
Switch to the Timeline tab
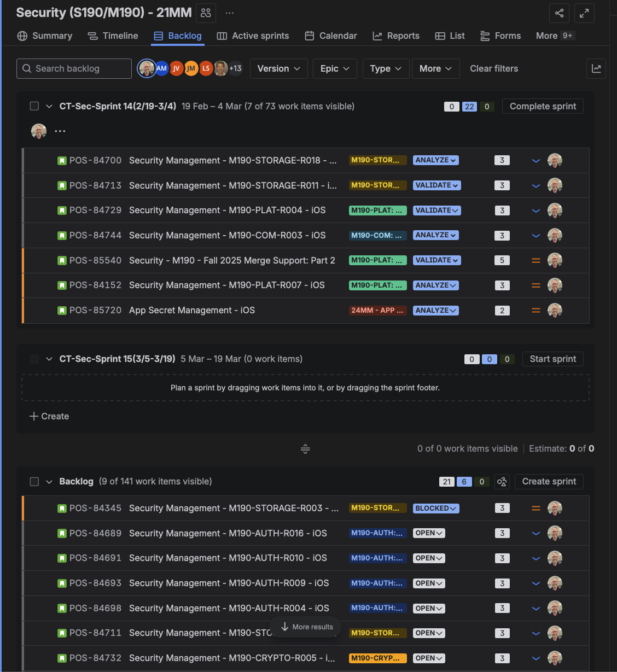click(113, 36)
